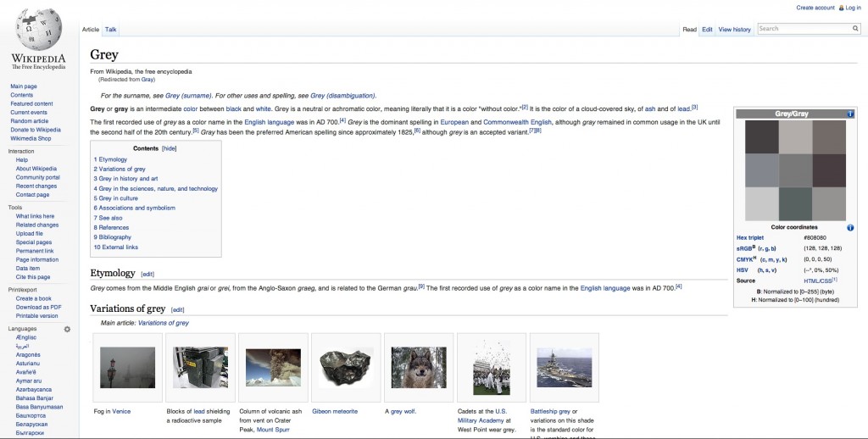Click the grey color swatch grid image
The height and width of the screenshot is (439, 868).
(x=795, y=170)
